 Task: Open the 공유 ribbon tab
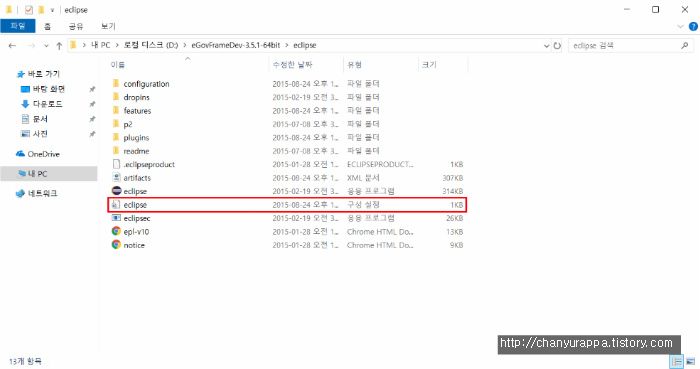click(x=76, y=26)
